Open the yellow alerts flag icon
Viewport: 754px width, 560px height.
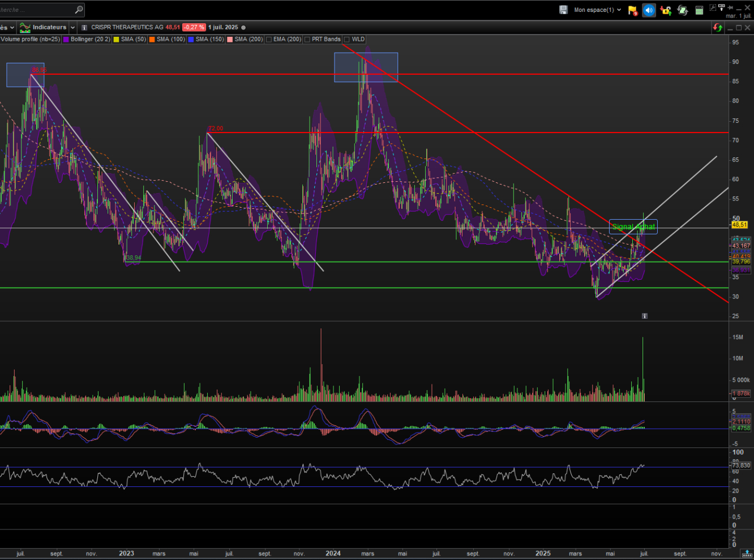pos(633,10)
